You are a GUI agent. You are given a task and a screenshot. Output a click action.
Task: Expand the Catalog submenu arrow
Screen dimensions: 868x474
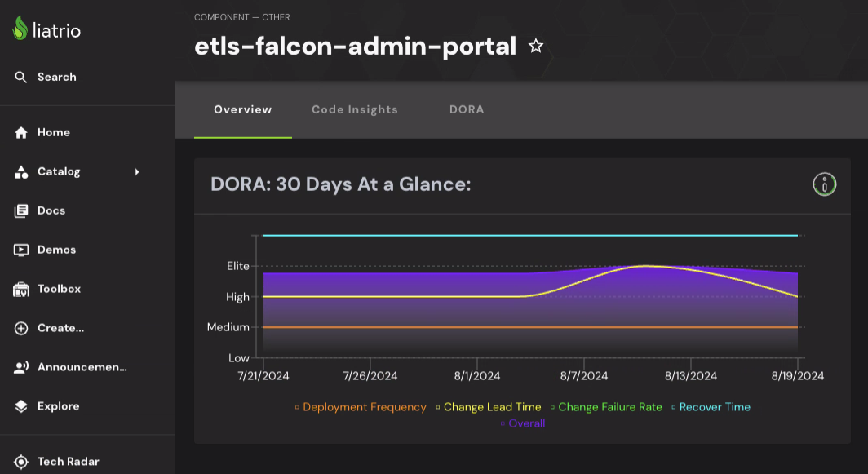(x=137, y=171)
